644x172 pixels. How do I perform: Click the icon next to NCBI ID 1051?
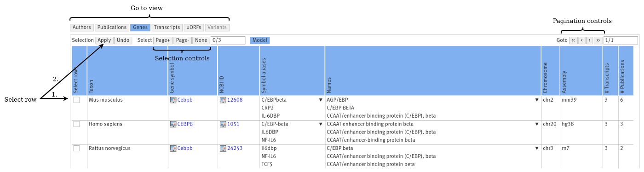[223, 124]
